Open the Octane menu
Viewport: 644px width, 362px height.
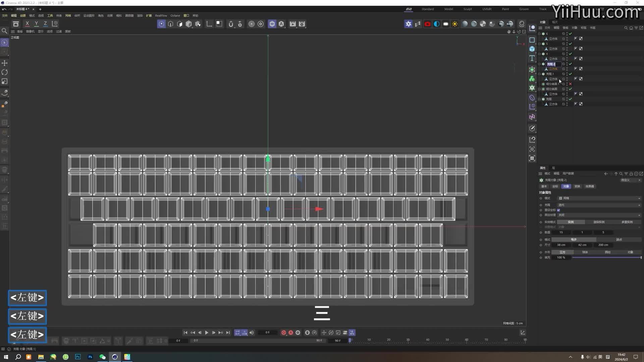175,15
